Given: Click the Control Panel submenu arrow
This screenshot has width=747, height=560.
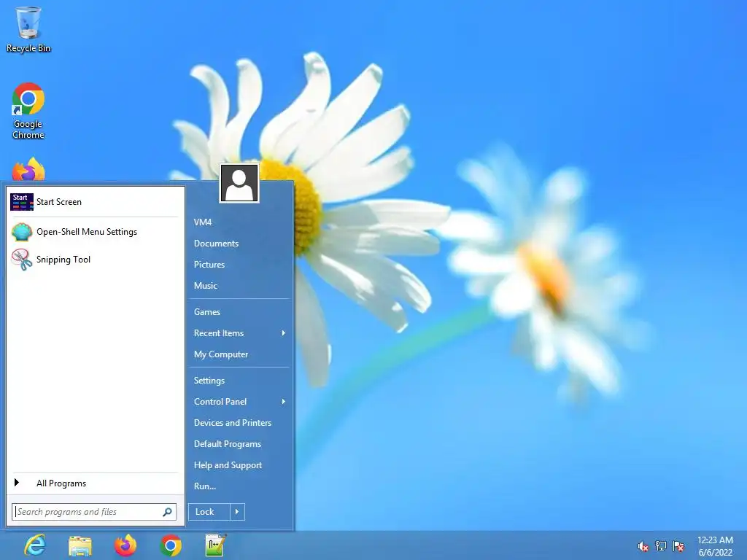Looking at the screenshot, I should (284, 402).
